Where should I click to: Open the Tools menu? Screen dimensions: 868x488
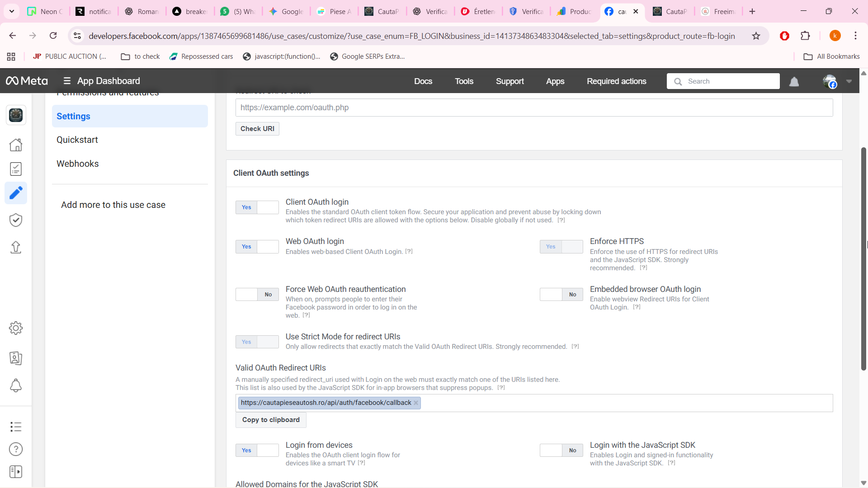464,81
